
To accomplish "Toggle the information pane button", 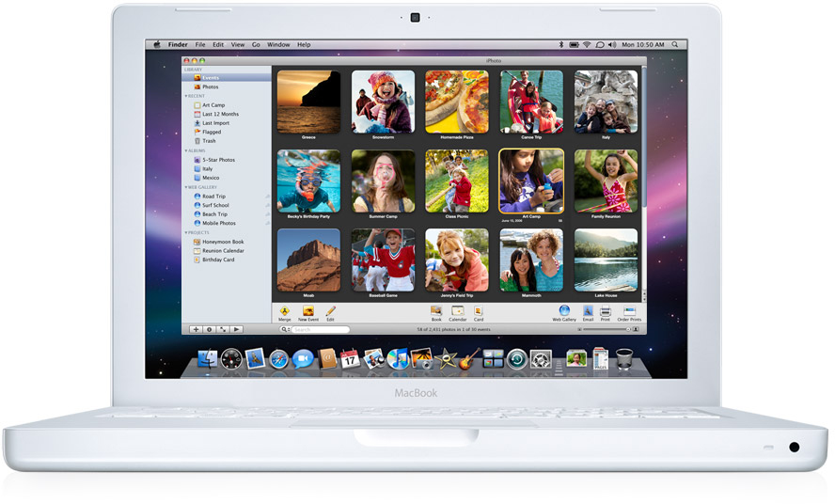I will point(209,330).
